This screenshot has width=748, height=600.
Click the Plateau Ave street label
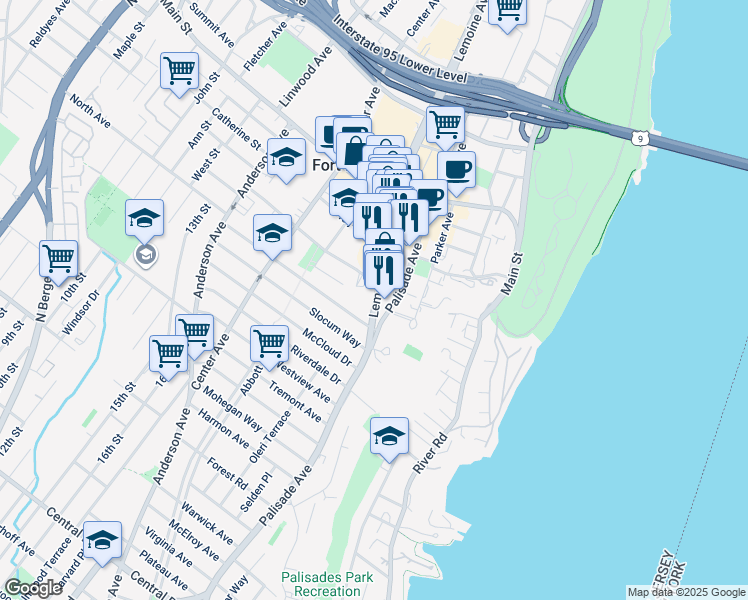pyautogui.click(x=164, y=570)
